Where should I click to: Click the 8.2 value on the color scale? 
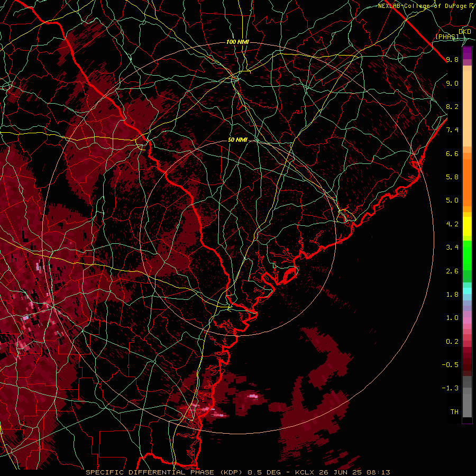(x=452, y=107)
